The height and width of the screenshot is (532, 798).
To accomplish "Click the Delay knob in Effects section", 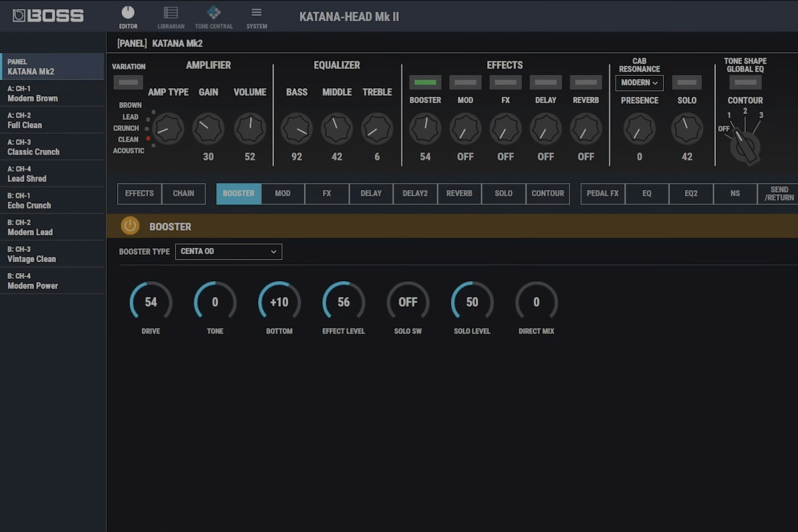I will click(546, 129).
